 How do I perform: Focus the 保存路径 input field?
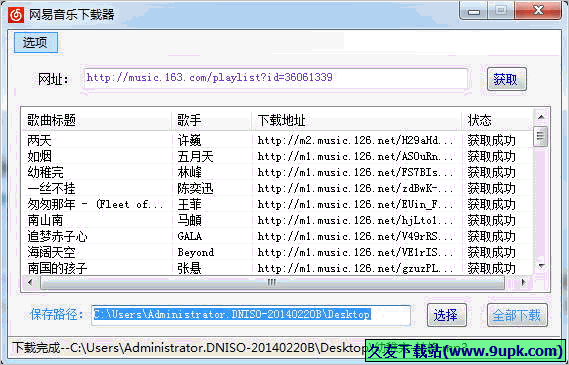click(x=251, y=315)
